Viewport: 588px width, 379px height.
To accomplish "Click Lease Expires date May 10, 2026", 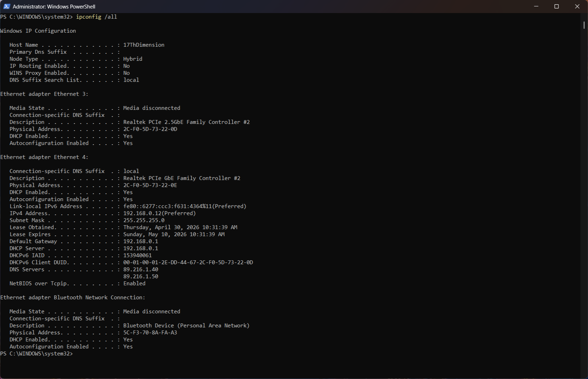I will coord(174,234).
